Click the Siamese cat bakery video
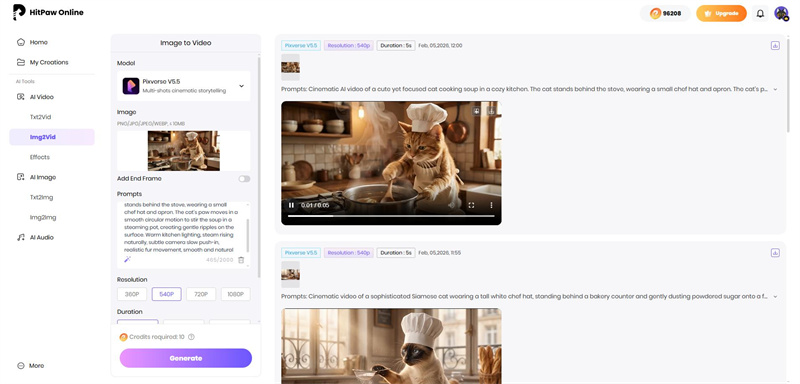800x384 pixels. click(391, 346)
